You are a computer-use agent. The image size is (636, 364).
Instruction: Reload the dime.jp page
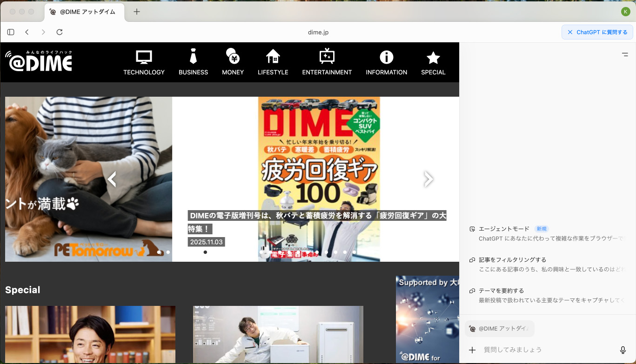[60, 32]
